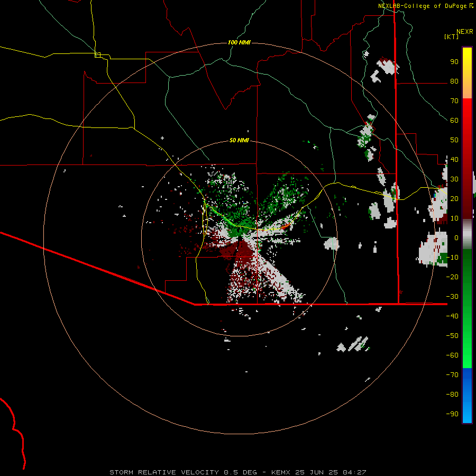Select the 100 NMI range ring label
This screenshot has height=476, width=476.
239,42
